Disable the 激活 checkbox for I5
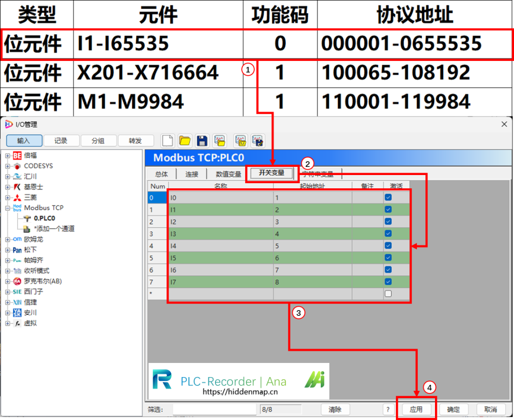 [388, 257]
